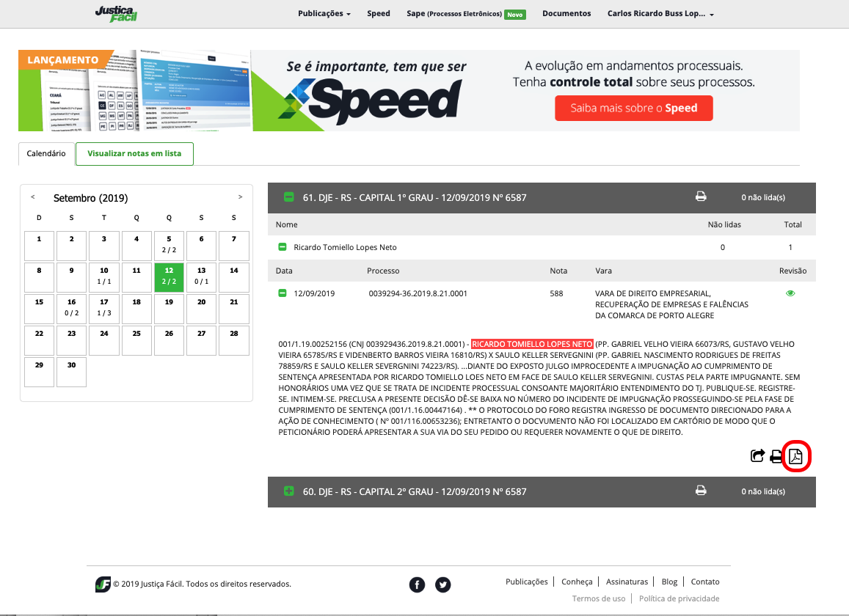849x616 pixels.
Task: Select September 5 in the calendar
Action: click(169, 246)
